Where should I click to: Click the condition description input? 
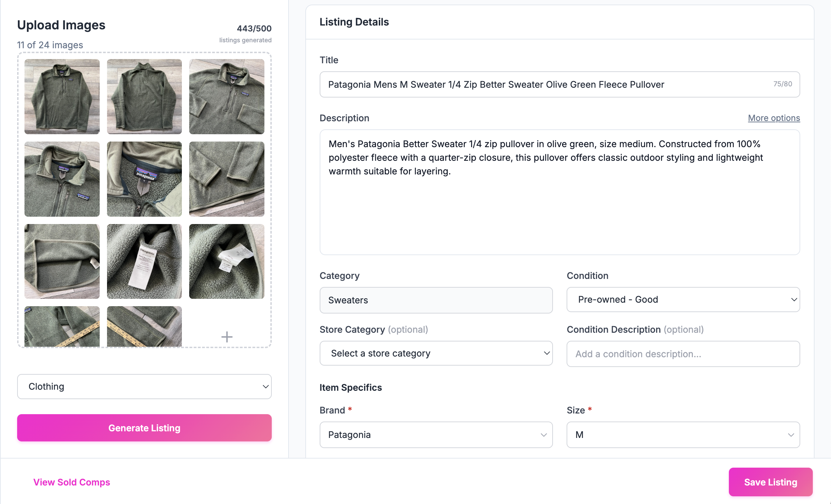[x=682, y=354]
